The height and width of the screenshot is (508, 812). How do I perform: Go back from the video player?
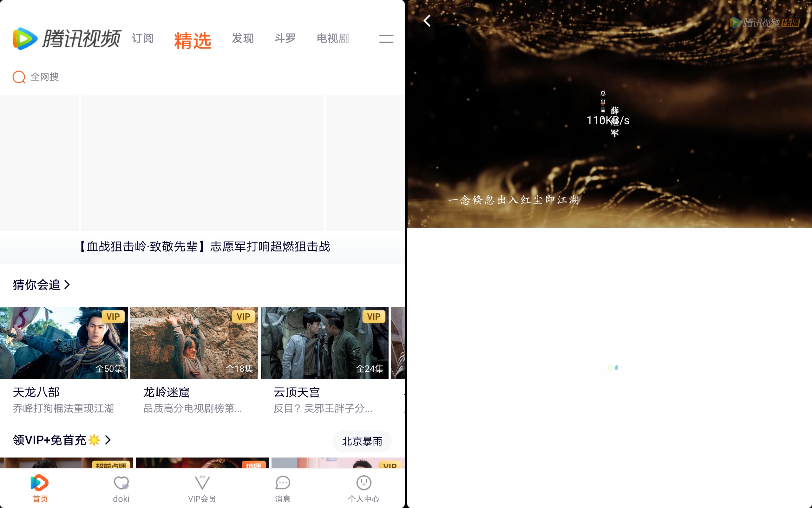[x=427, y=21]
